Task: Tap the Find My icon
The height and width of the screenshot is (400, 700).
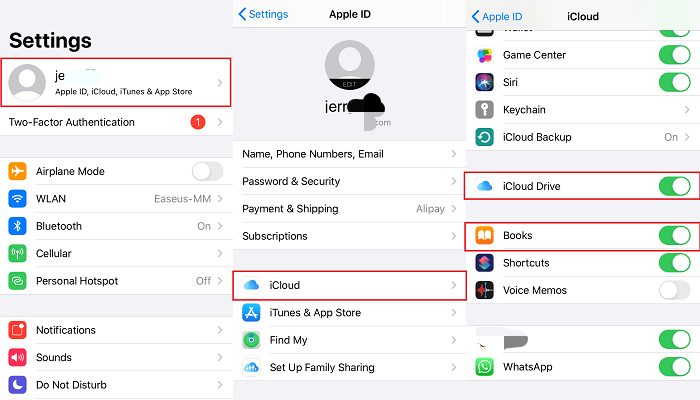Action: pos(251,340)
